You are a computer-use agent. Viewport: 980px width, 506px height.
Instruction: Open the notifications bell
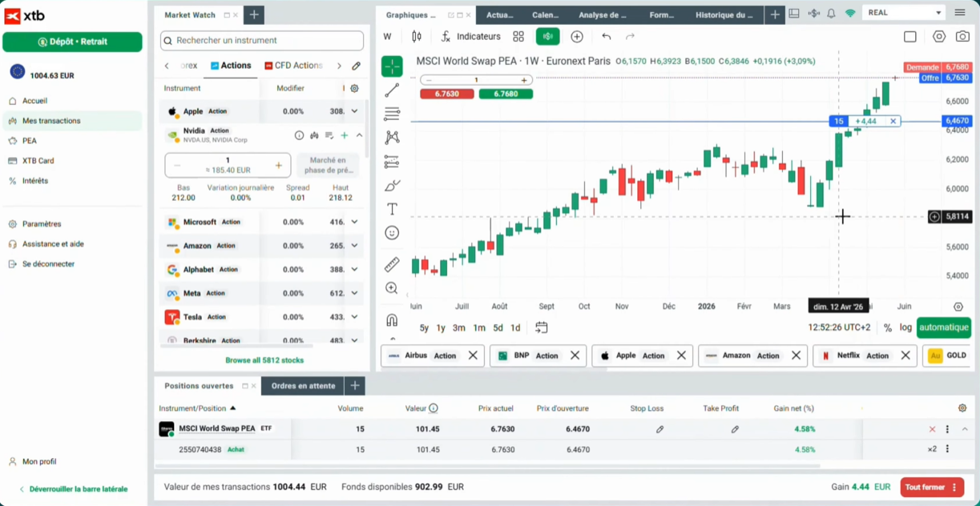click(x=831, y=13)
